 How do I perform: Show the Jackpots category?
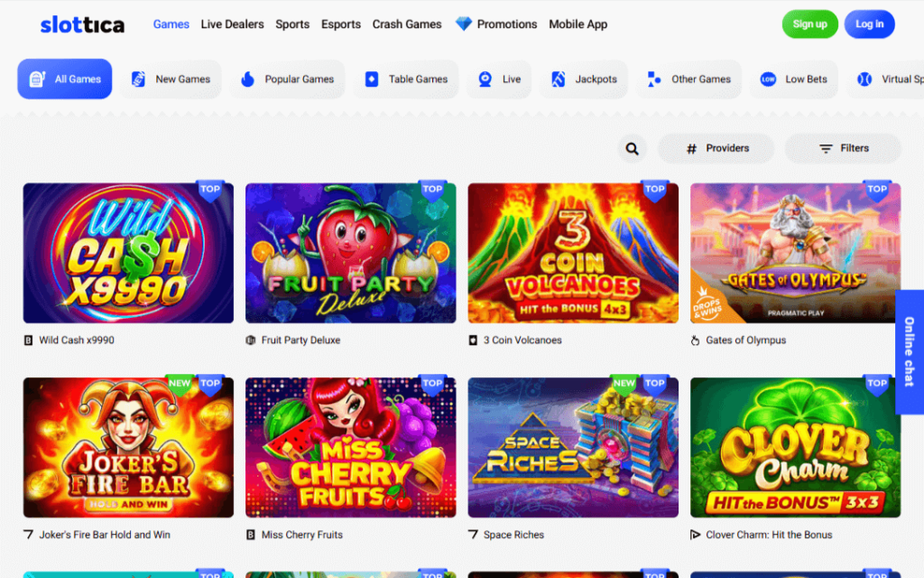tap(584, 79)
